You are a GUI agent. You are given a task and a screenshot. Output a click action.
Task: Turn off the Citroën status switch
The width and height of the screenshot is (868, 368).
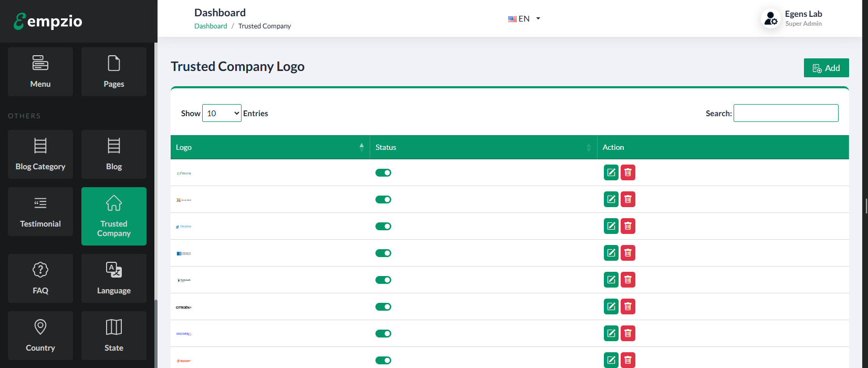383,307
